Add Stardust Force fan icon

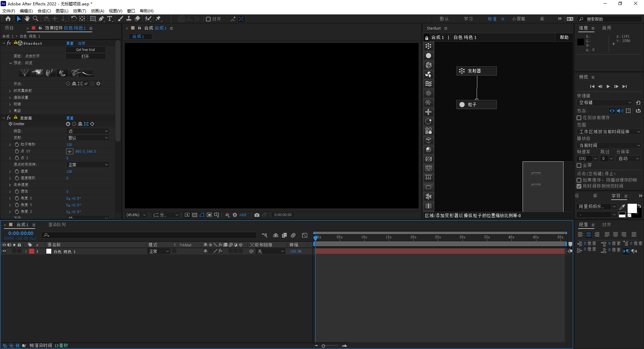coord(428,74)
